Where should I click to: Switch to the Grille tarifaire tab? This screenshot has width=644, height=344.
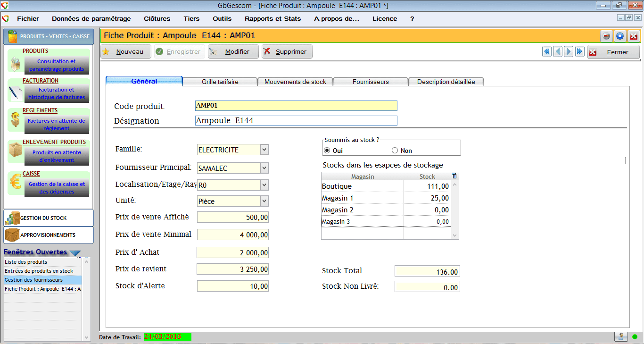coord(220,82)
